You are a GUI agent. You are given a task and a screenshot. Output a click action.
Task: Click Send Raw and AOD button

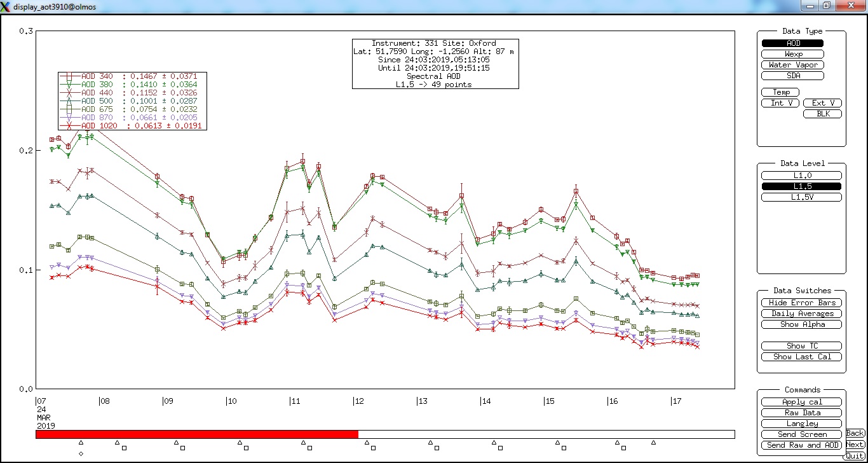point(801,445)
